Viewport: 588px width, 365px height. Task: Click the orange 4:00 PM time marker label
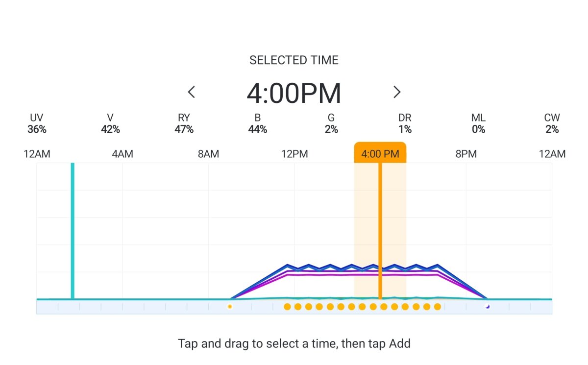coord(380,154)
